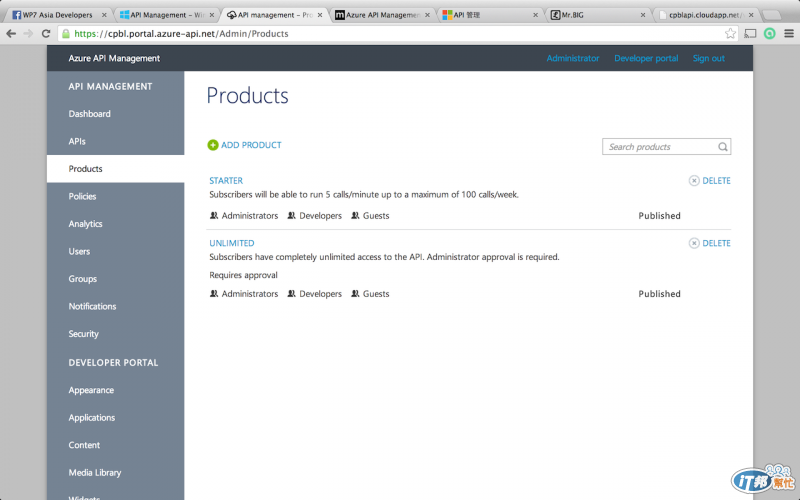Click Guests group icon under UNLIMITED
Image resolution: width=800 pixels, height=500 pixels.
(355, 294)
